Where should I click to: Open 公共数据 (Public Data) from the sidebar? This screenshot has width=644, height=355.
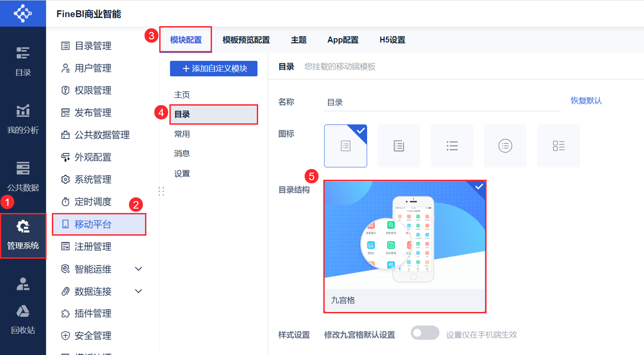(x=23, y=177)
